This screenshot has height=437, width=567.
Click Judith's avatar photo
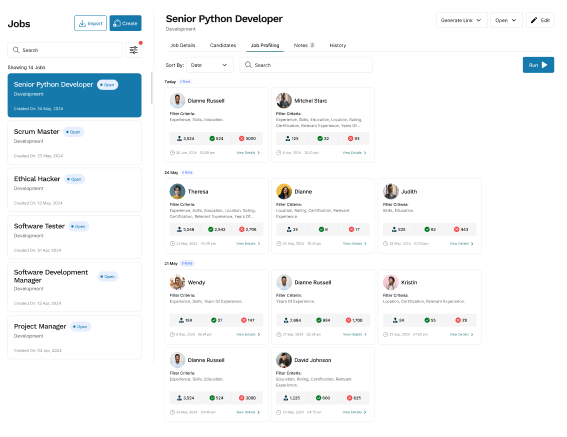click(x=391, y=191)
